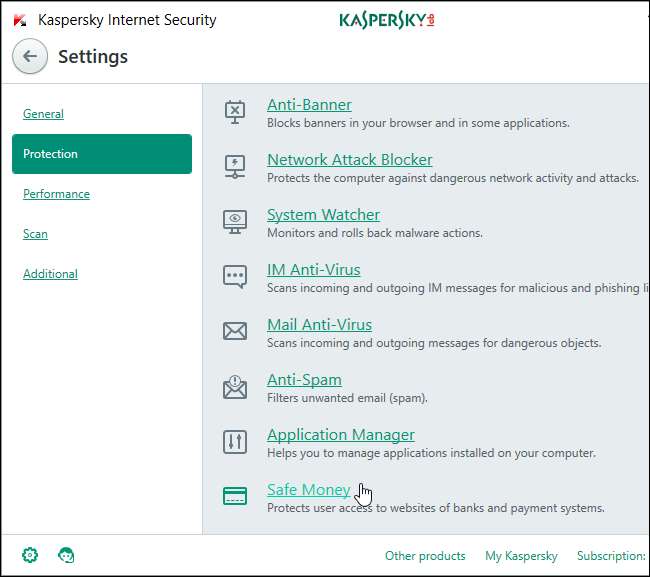
Task: Click 'Protects user access to websites' description
Action: (436, 508)
